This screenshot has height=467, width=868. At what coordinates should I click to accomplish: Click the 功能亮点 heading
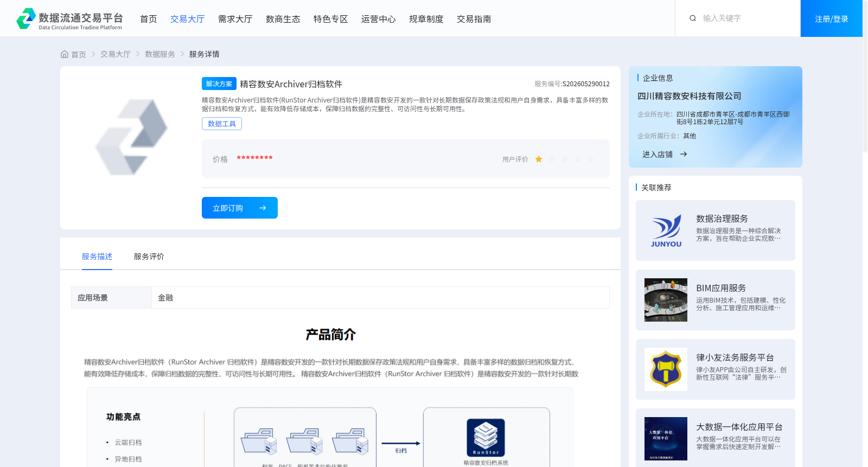click(123, 417)
